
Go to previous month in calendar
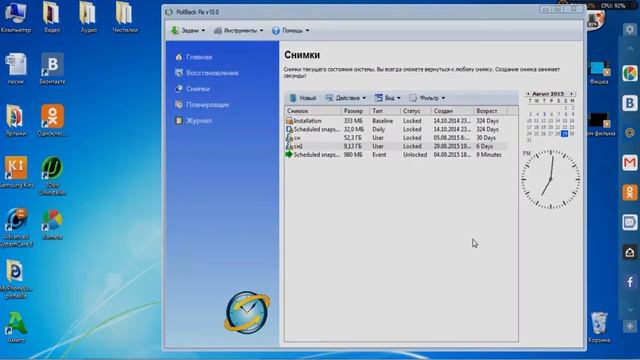click(528, 94)
